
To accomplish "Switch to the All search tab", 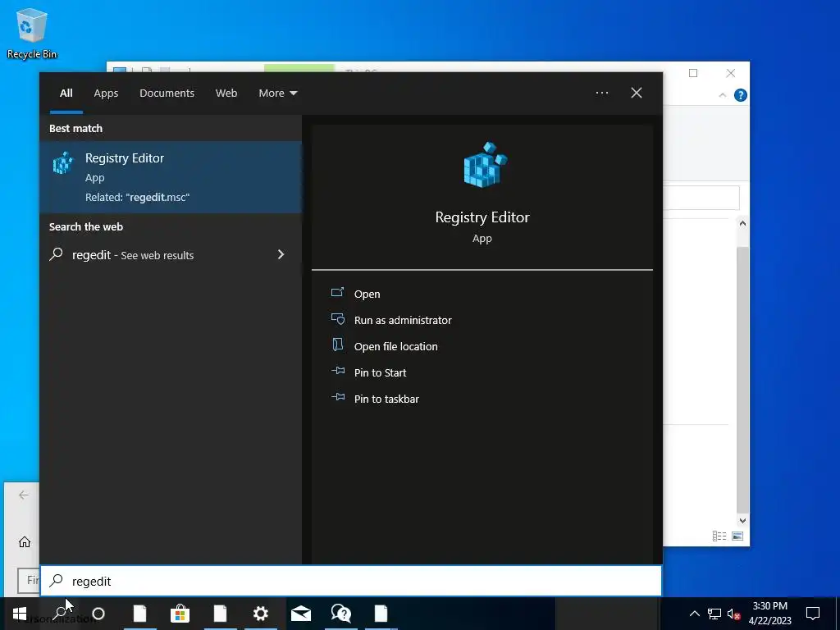I will coord(66,94).
